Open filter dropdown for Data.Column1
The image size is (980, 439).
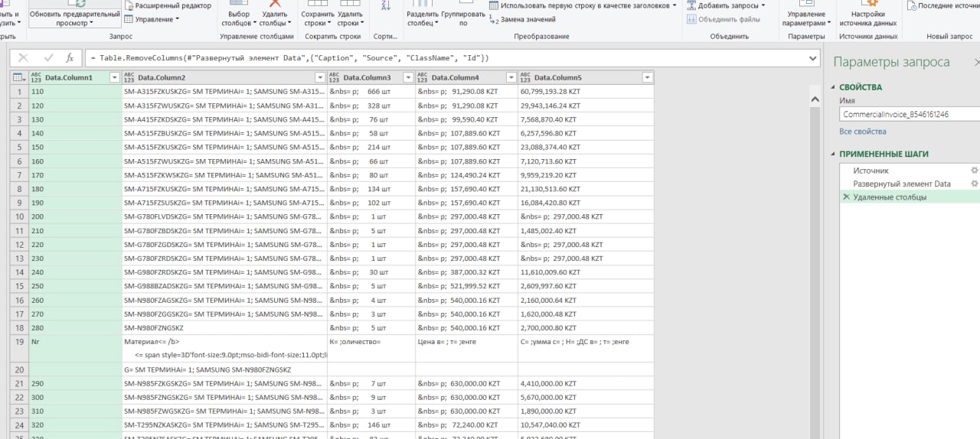114,77
